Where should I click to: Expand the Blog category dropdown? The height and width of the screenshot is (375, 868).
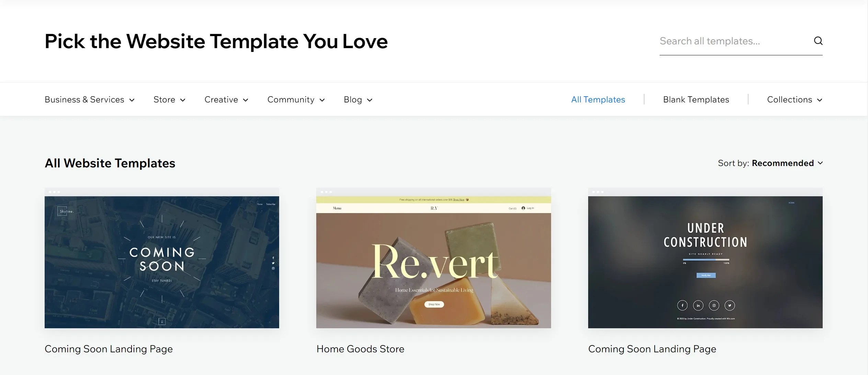(358, 100)
